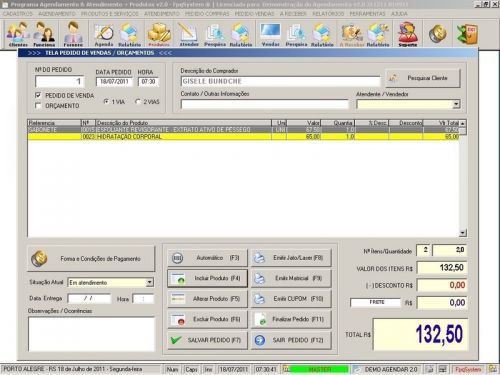Select the ESFOLIANTE REVIGORANTE product row
Image resolution: width=500 pixels, height=375 pixels.
(x=243, y=130)
